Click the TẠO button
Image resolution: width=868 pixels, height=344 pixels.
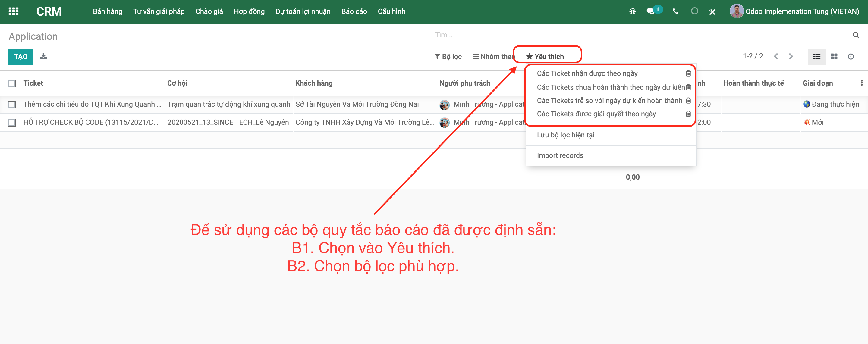tap(20, 57)
